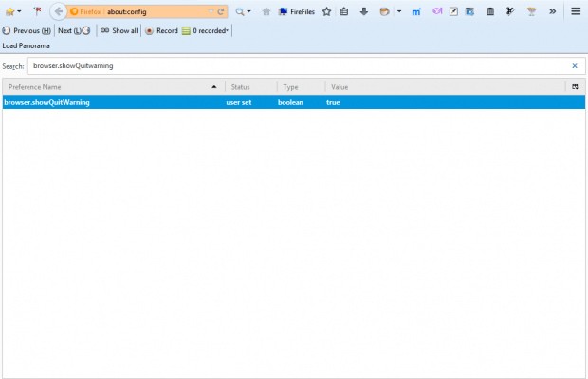This screenshot has width=588, height=379.
Task: Click Previous (H) button
Action: [27, 30]
